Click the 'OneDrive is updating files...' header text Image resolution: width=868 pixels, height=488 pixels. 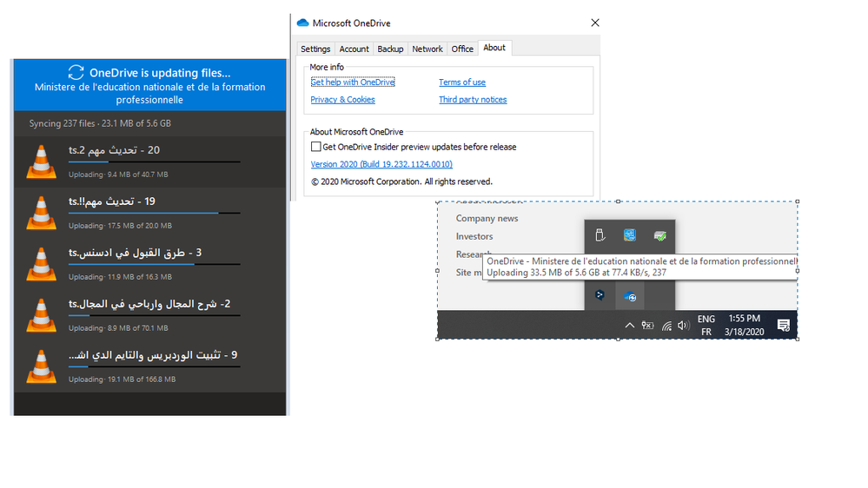pos(160,72)
